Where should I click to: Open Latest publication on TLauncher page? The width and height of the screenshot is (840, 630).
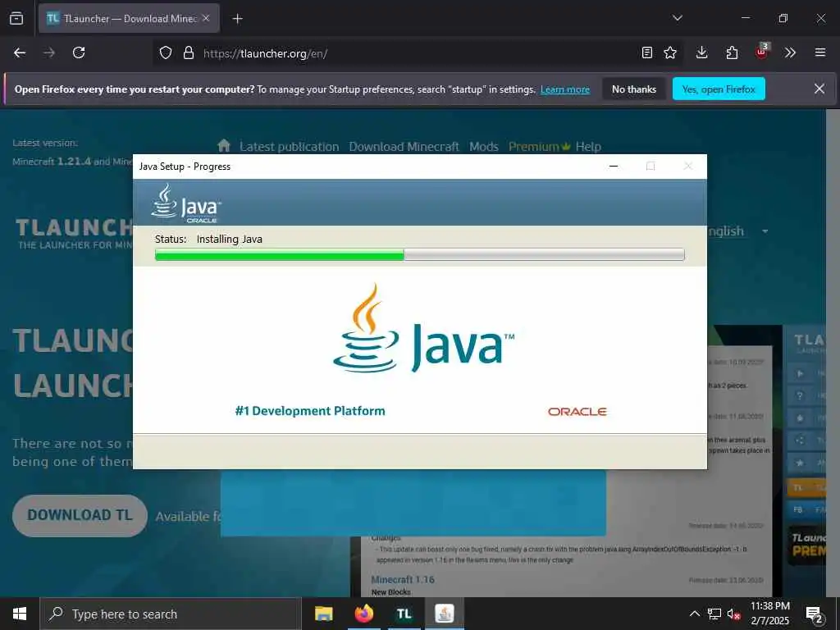290,147
